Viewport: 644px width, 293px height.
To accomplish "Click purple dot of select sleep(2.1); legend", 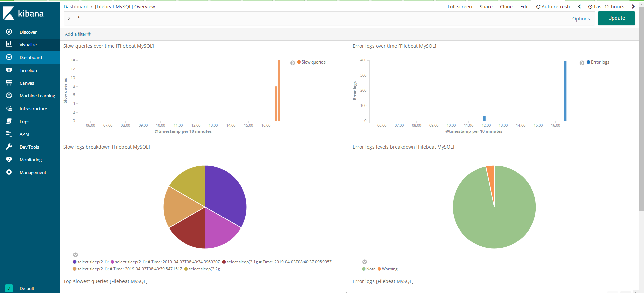I will click(x=75, y=262).
